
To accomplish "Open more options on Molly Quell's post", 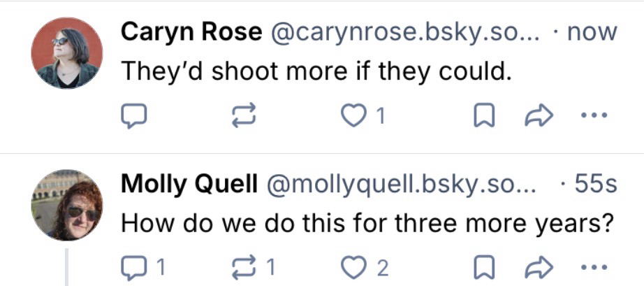I will [592, 266].
